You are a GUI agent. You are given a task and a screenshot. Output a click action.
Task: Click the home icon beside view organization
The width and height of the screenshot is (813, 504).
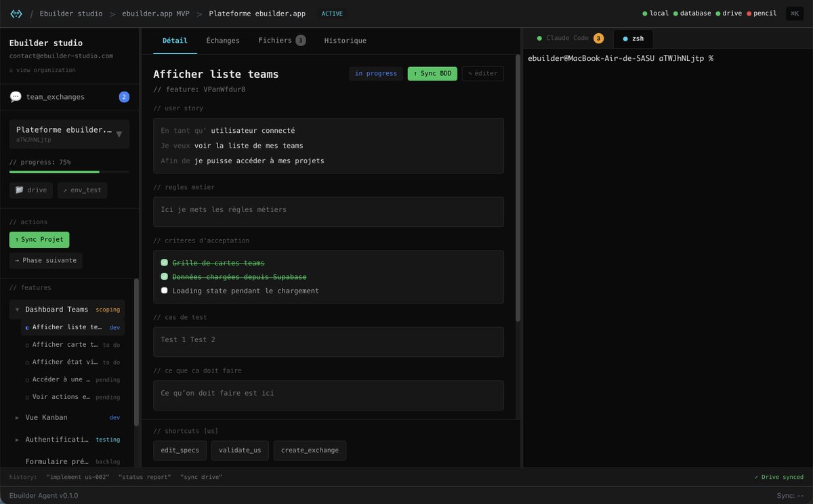tap(11, 70)
